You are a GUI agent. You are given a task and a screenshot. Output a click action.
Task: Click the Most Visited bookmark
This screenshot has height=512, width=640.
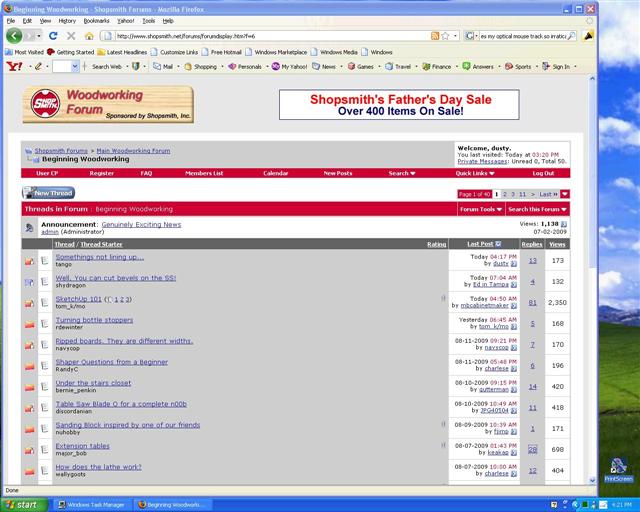tap(24, 52)
